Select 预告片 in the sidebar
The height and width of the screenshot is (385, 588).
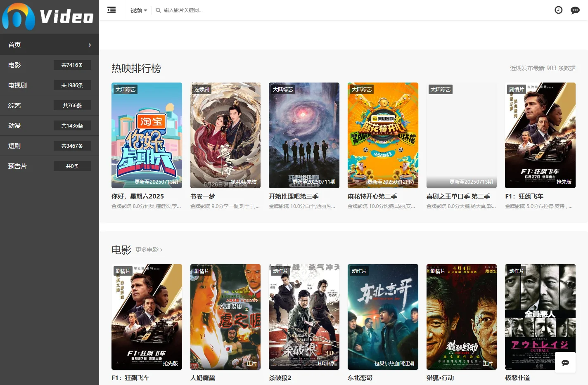click(50, 166)
